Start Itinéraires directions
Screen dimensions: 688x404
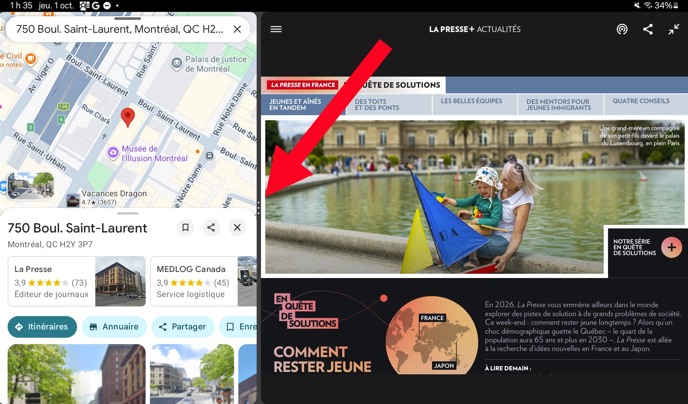tap(42, 327)
